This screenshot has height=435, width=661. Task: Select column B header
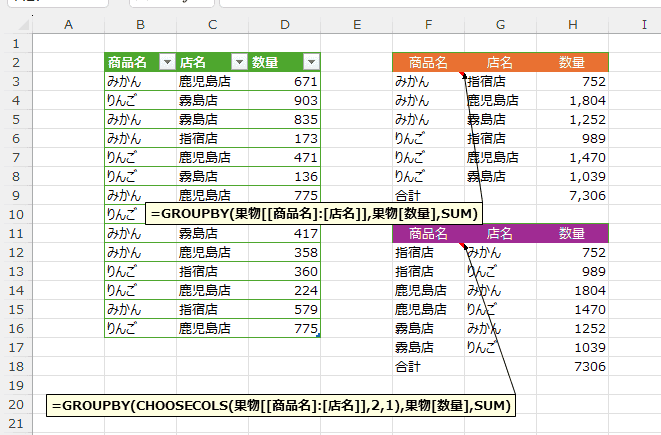(x=140, y=25)
